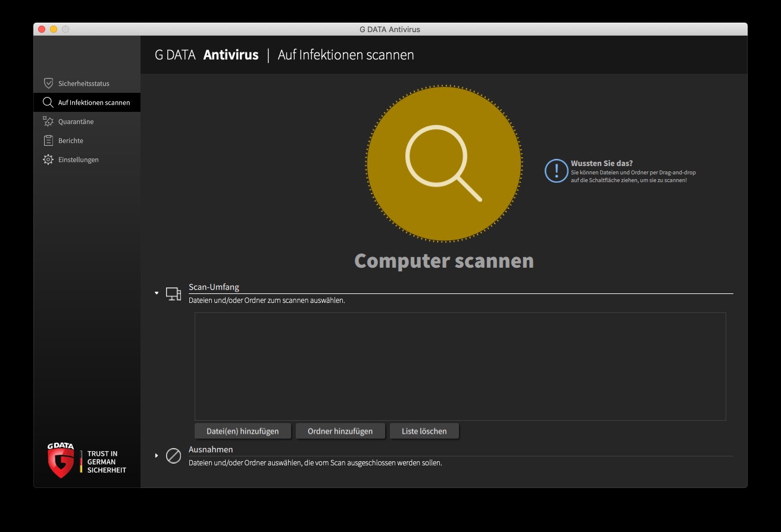This screenshot has height=532, width=781.
Task: Click the Computer scannen label
Action: [444, 261]
